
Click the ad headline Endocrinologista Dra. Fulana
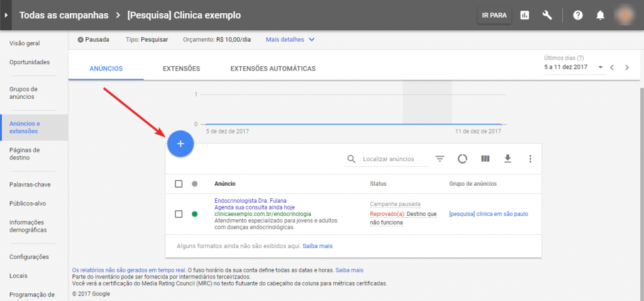[x=250, y=201]
